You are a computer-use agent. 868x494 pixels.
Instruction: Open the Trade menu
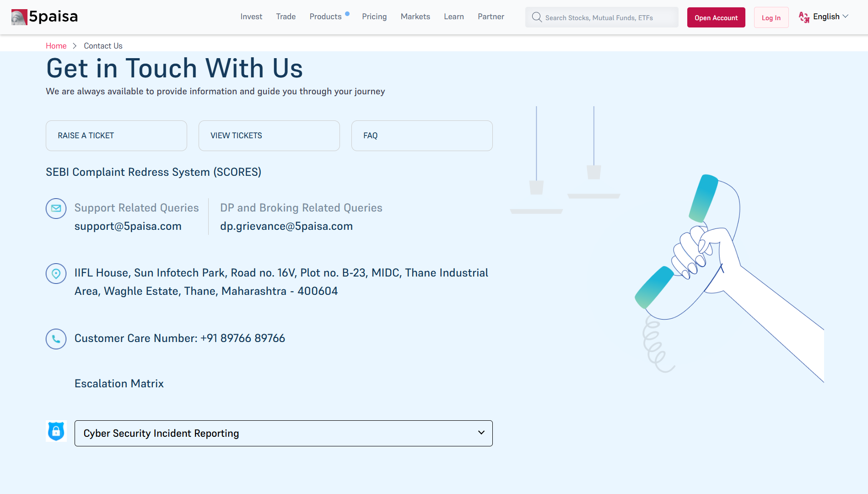(x=286, y=16)
